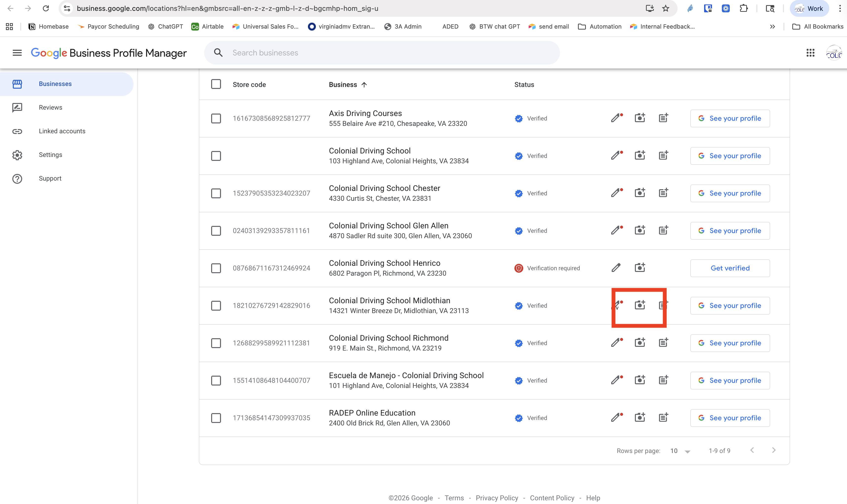The image size is (847, 504).
Task: Add photo to RADEP Online Education
Action: (640, 417)
